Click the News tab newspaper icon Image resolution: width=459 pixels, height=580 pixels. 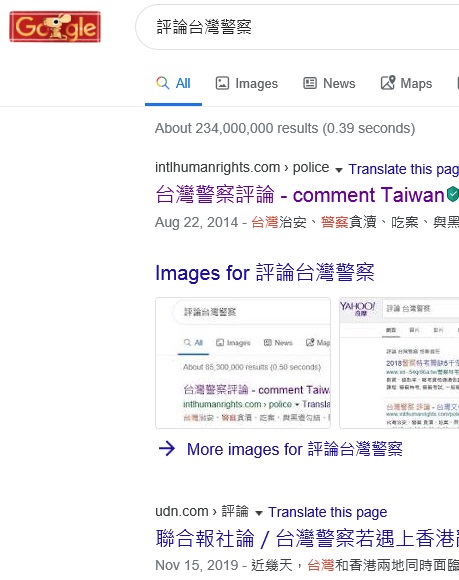click(x=310, y=83)
